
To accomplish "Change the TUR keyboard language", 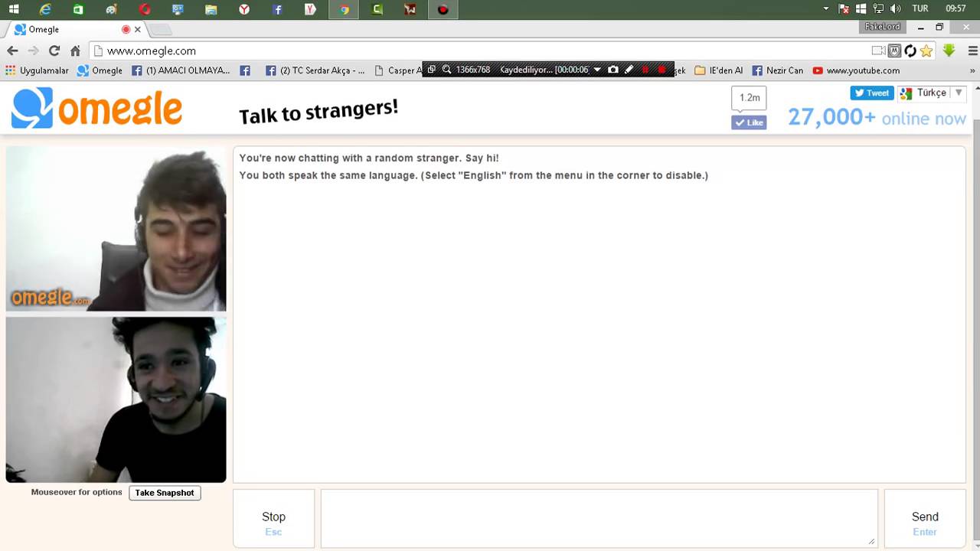I will point(920,9).
